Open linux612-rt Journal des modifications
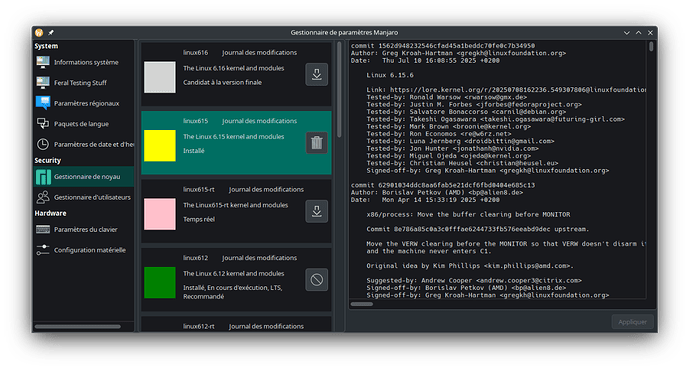Screen dimensions: 690x371 pos(266,326)
